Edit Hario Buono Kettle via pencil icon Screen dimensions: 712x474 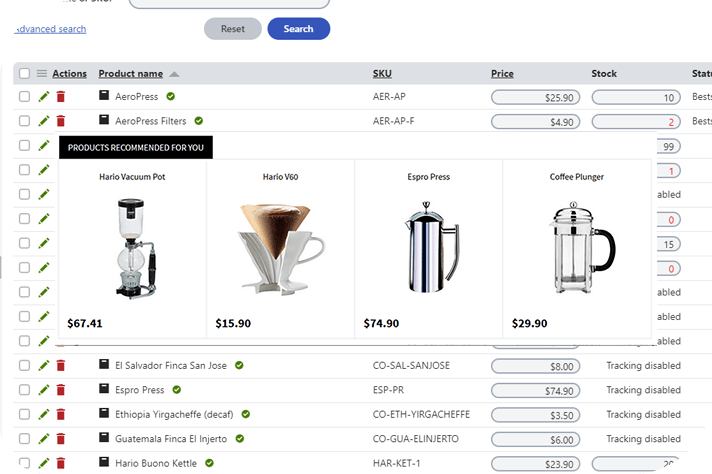pos(44,464)
